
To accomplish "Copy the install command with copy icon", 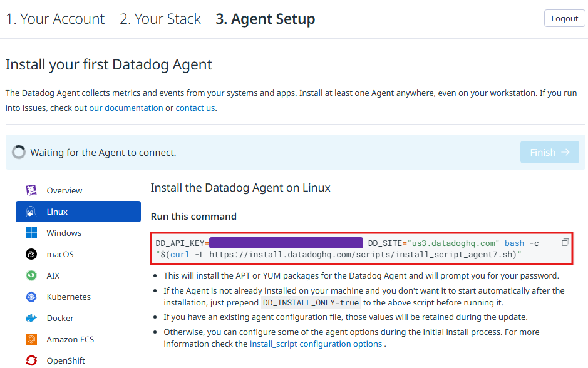I will tap(565, 242).
